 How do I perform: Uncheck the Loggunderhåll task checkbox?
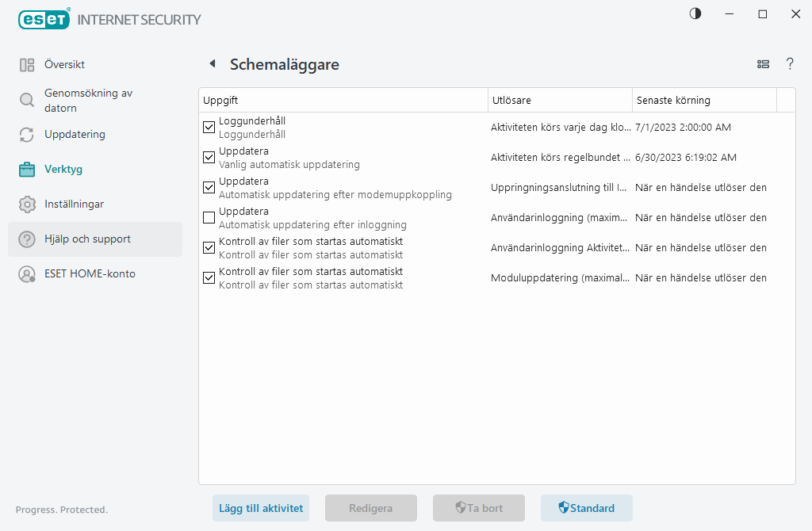pos(209,127)
